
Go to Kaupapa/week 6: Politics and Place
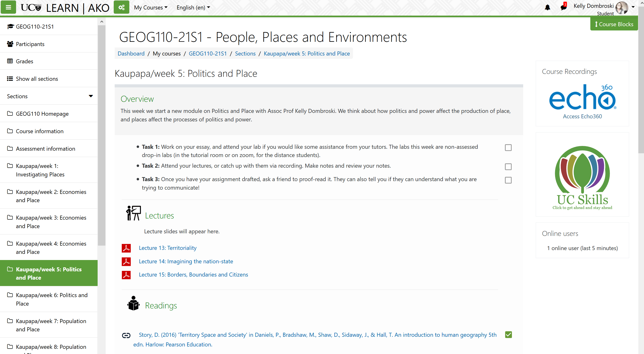coord(52,299)
